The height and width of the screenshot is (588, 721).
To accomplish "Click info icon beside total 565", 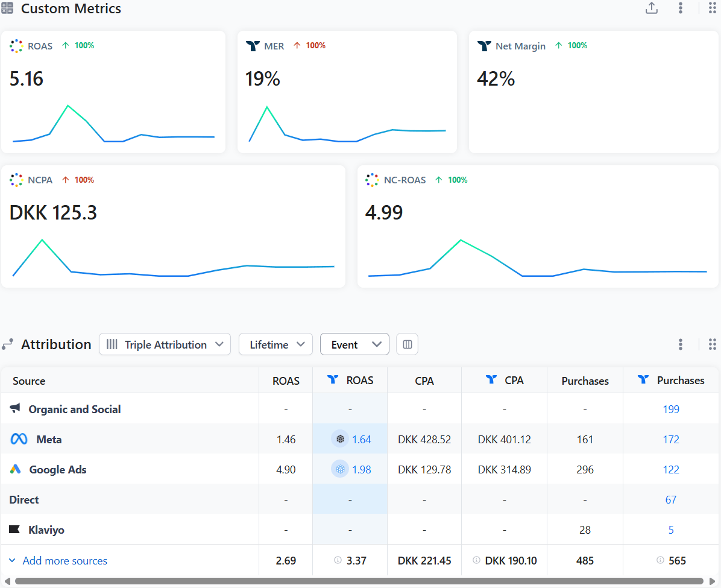I will tap(660, 560).
